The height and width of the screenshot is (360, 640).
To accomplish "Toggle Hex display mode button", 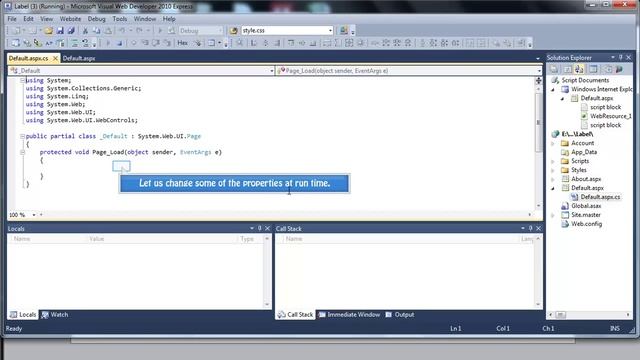I will pyautogui.click(x=182, y=43).
